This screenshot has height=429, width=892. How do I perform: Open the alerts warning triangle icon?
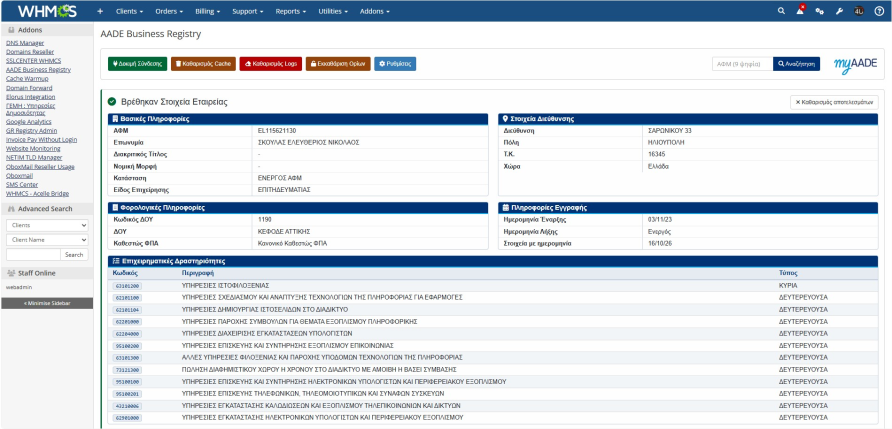coord(800,11)
